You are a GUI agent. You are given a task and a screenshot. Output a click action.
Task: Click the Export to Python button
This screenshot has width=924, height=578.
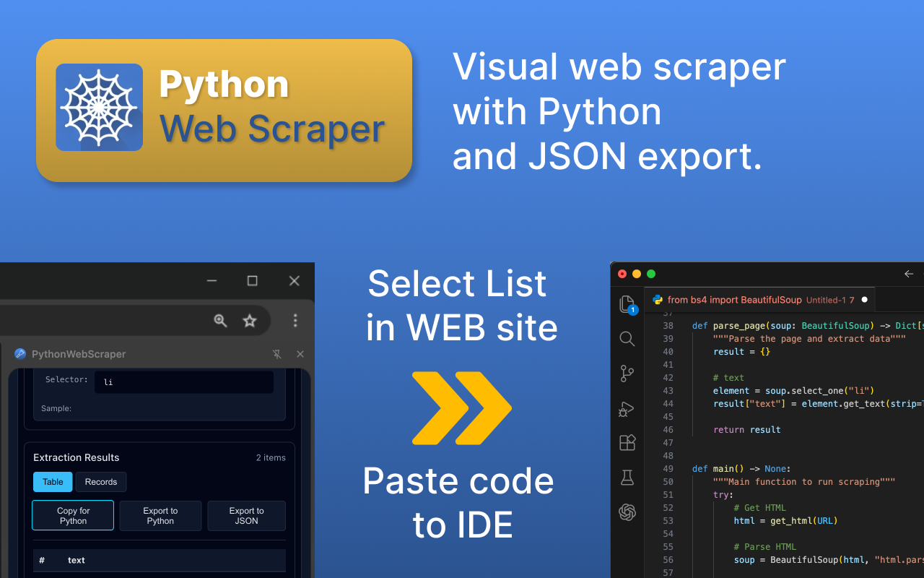pyautogui.click(x=160, y=516)
